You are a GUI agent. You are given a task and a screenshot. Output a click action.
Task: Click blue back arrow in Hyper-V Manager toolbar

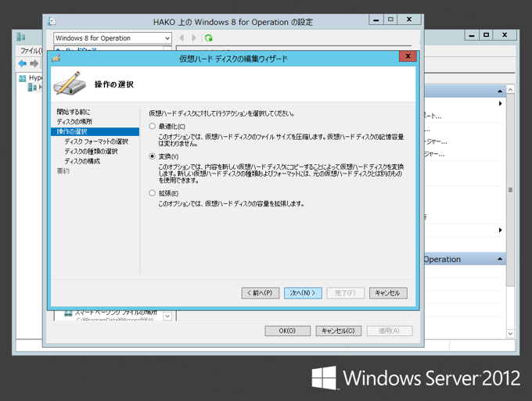tap(23, 63)
